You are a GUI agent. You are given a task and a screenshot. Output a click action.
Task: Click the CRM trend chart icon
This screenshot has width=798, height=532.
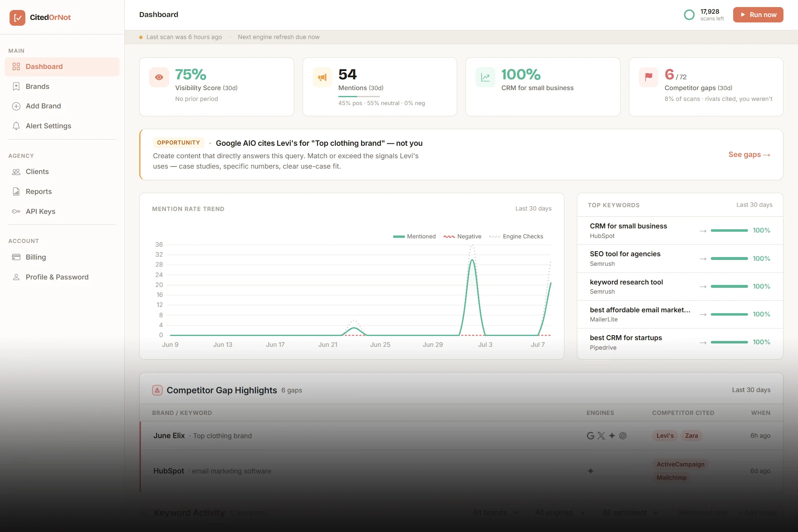coord(485,77)
